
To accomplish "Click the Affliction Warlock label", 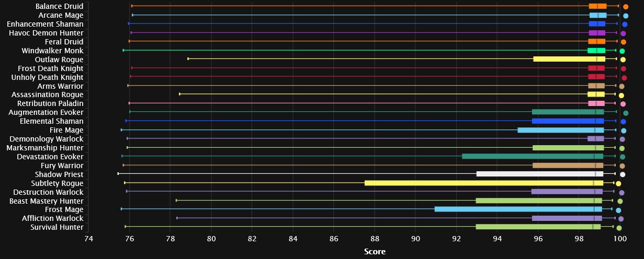I will [x=53, y=218].
